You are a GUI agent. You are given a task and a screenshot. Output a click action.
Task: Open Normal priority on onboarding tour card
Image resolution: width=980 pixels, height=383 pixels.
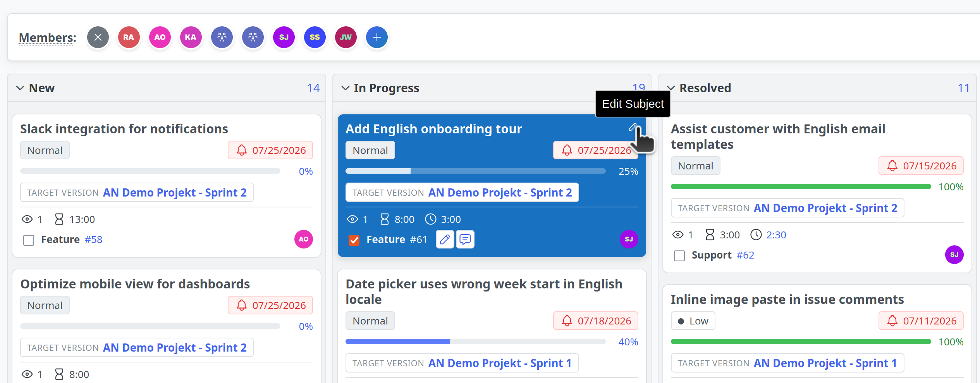tap(370, 150)
